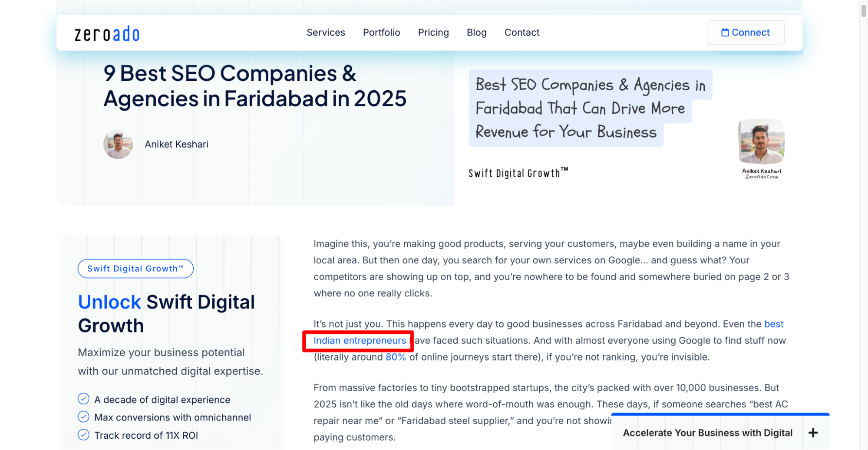Click the plus icon on the Accelerate bar

pos(812,432)
